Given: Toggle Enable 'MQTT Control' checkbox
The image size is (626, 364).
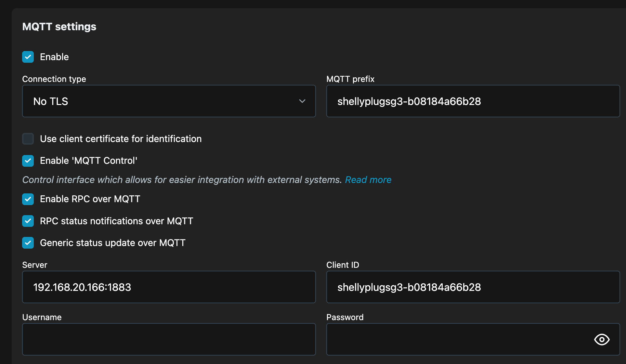Looking at the screenshot, I should point(28,161).
